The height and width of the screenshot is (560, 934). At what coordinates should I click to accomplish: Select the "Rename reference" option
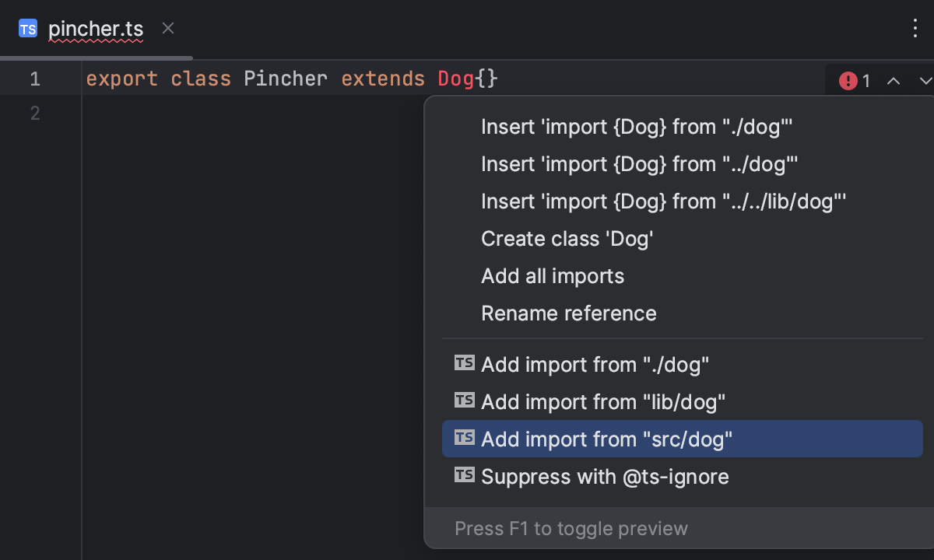(569, 313)
